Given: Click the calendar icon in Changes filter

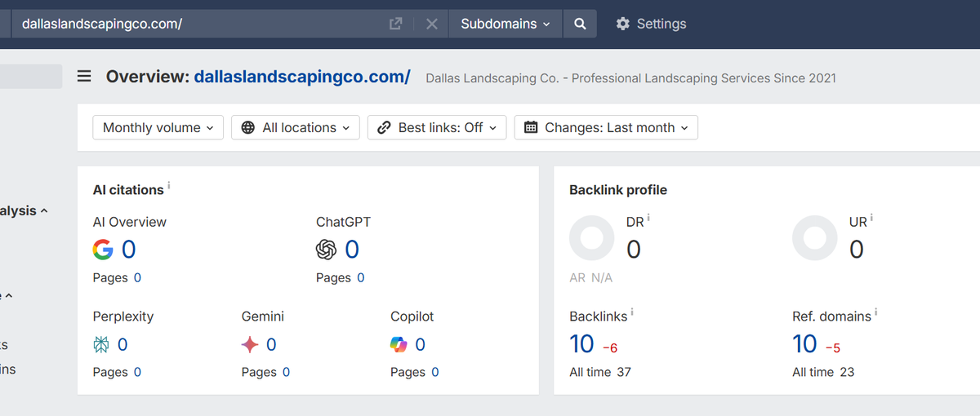Looking at the screenshot, I should [x=531, y=127].
